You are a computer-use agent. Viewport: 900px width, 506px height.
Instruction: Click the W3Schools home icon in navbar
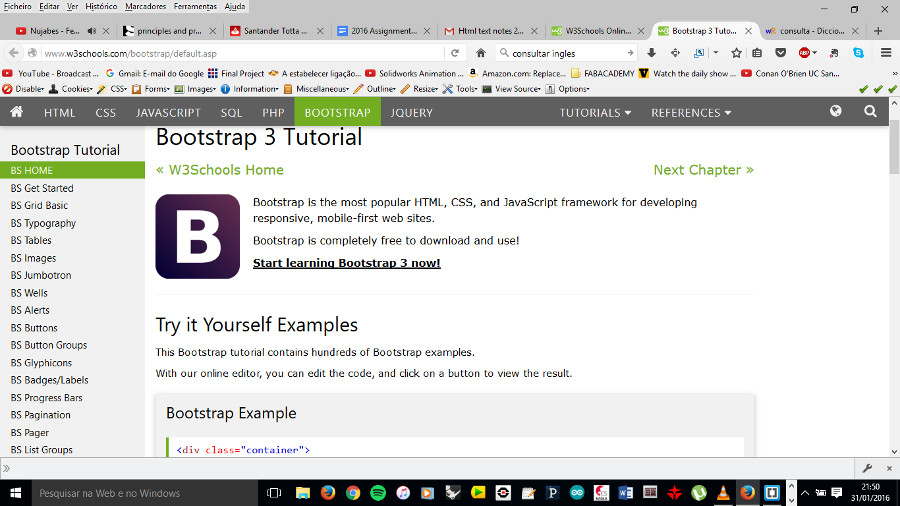(17, 112)
